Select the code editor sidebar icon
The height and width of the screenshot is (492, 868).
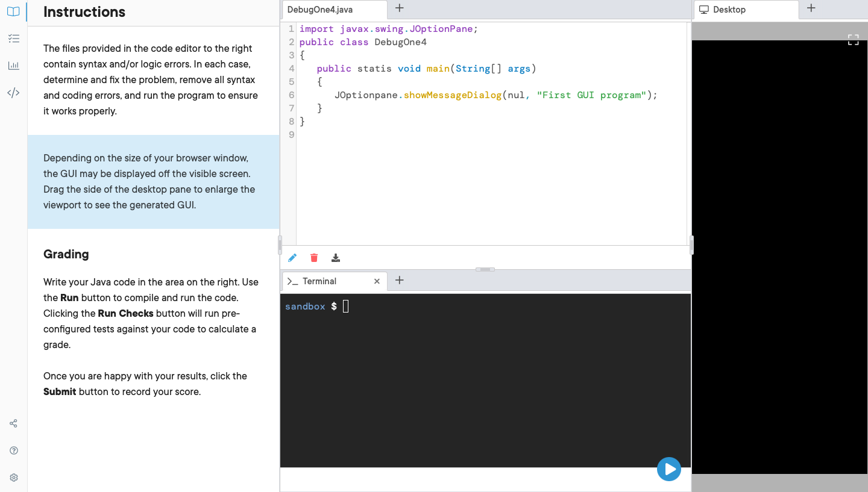pos(13,92)
